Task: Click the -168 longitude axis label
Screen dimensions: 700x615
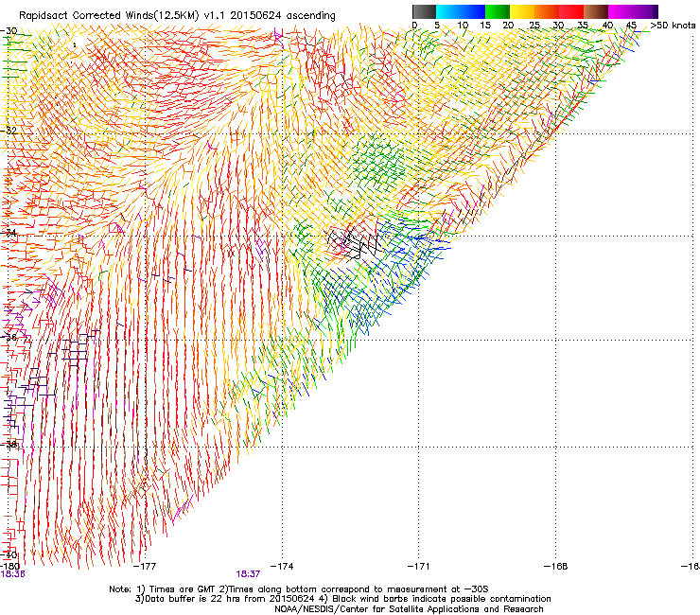Action: click(x=556, y=567)
